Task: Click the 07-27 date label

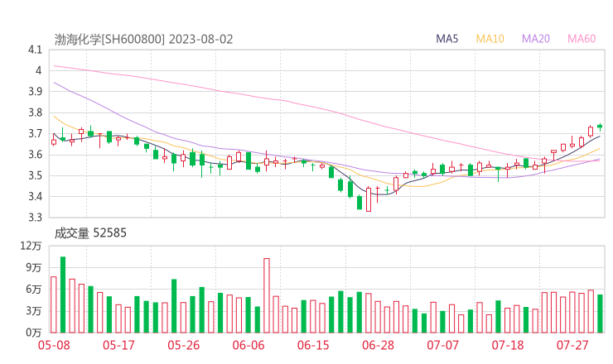Action: pyautogui.click(x=572, y=345)
